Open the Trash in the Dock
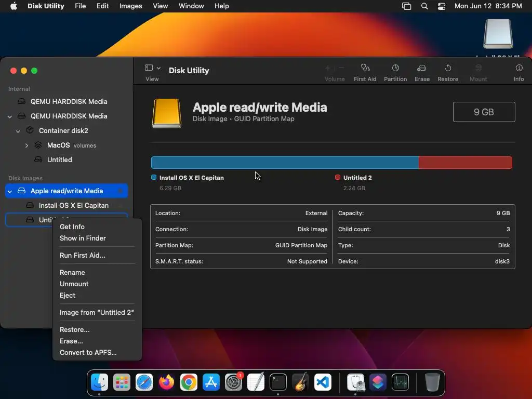The image size is (532, 399). click(432, 382)
